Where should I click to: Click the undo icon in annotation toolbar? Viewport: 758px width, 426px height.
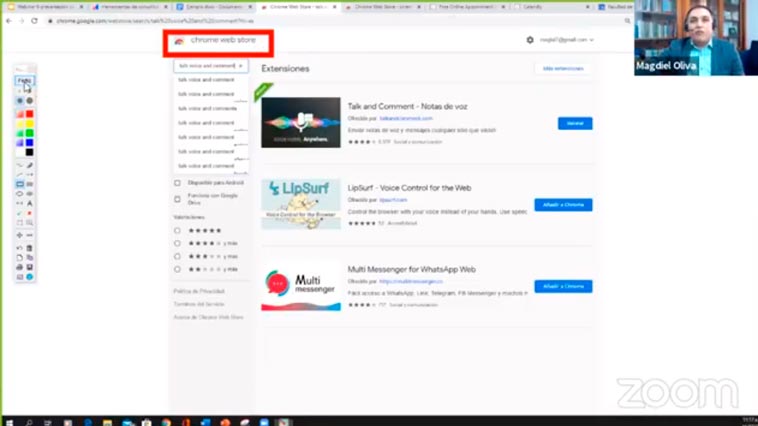19,248
